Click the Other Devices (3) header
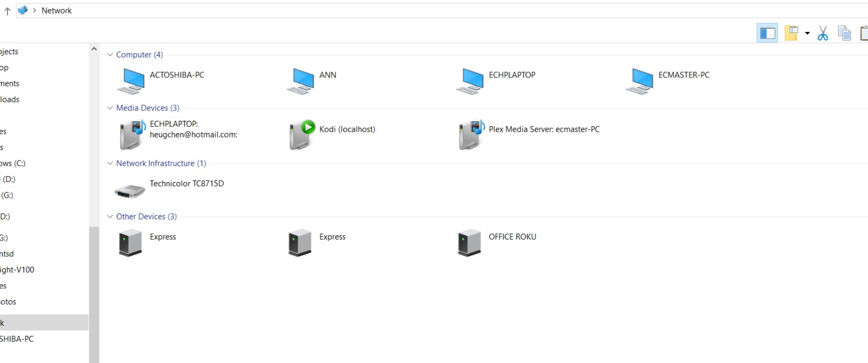This screenshot has height=363, width=868. pyautogui.click(x=146, y=216)
